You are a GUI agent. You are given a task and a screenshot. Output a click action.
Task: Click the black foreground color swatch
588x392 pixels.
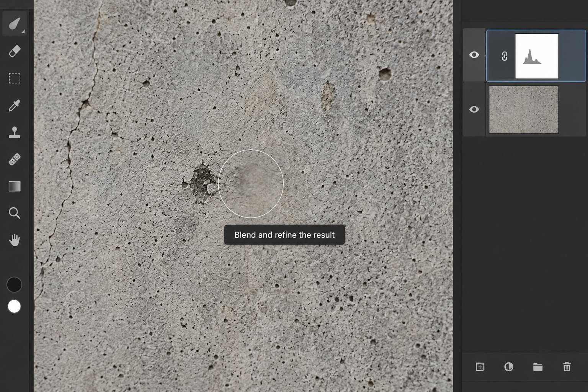(x=14, y=285)
